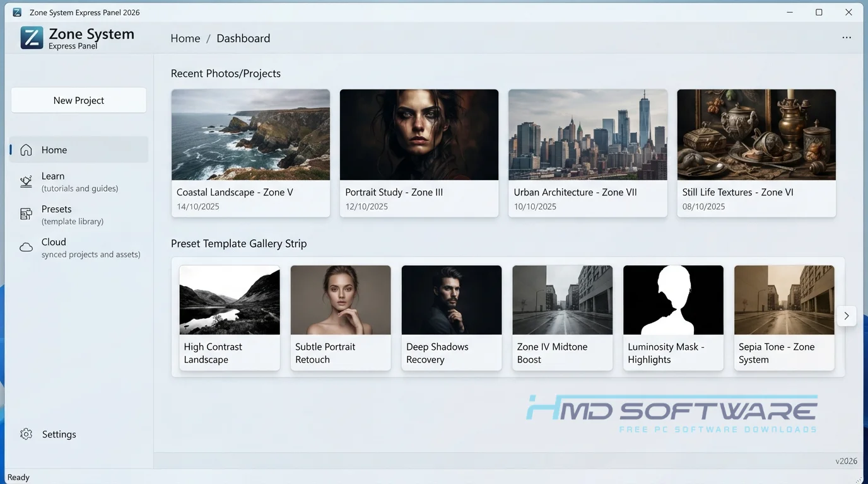
Task: Click 'Still Life Textures - Zone VI' title
Action: (738, 192)
